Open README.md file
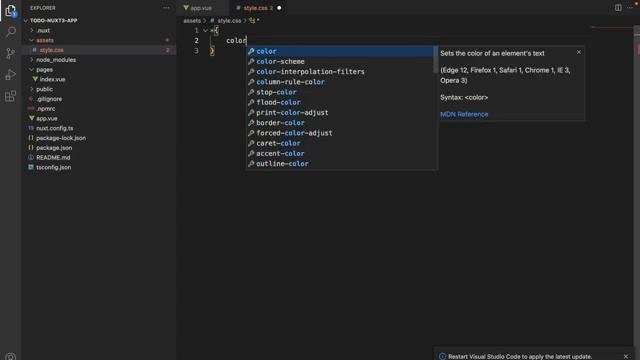Image resolution: width=640 pixels, height=360 pixels. tap(53, 158)
